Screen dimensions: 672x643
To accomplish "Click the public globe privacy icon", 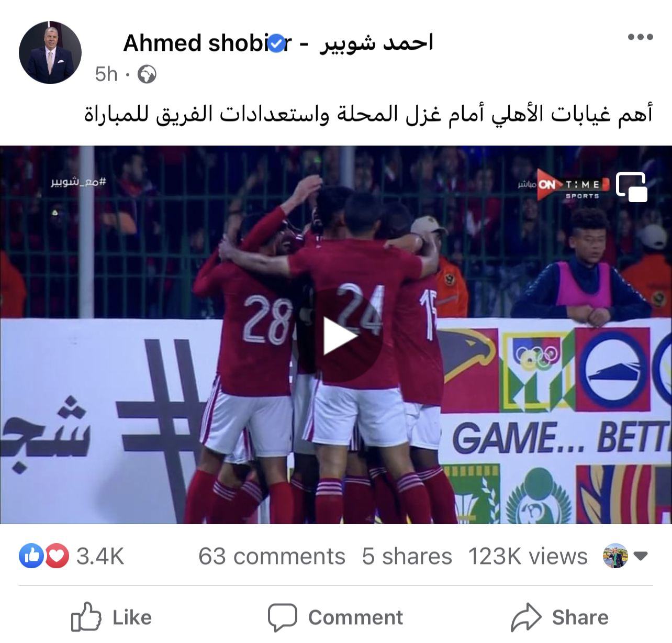I will click(147, 74).
